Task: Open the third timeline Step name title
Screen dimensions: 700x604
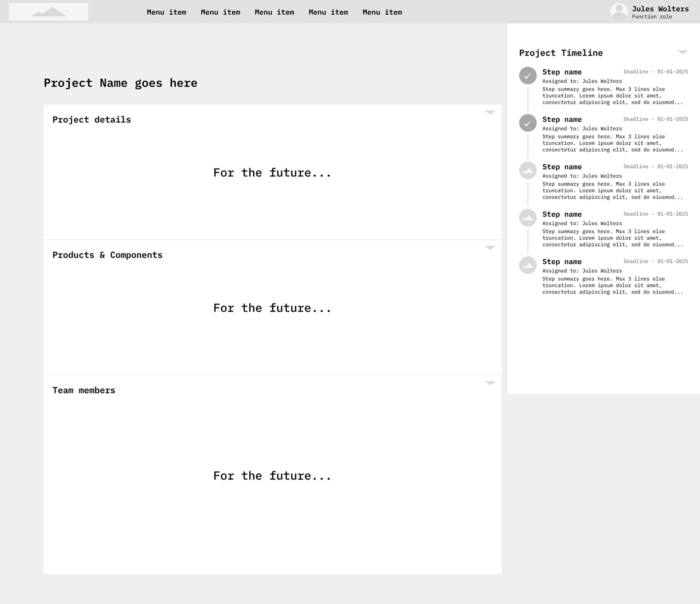Action: click(562, 167)
